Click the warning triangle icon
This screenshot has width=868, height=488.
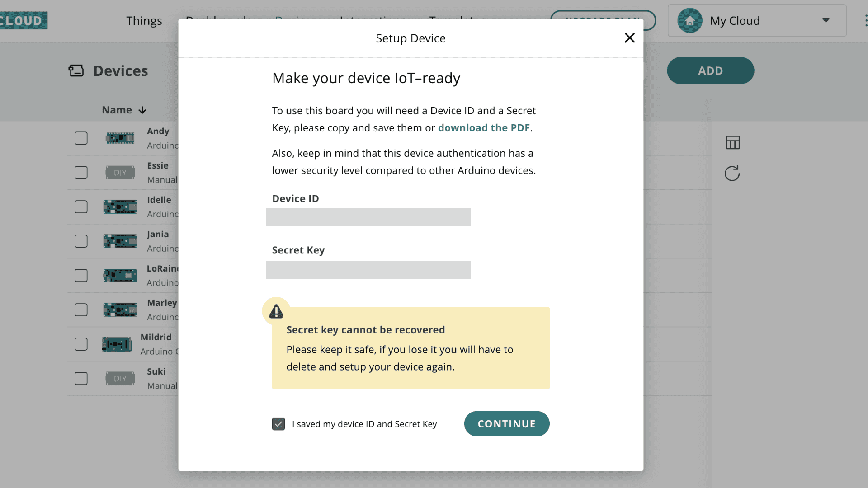pyautogui.click(x=276, y=311)
